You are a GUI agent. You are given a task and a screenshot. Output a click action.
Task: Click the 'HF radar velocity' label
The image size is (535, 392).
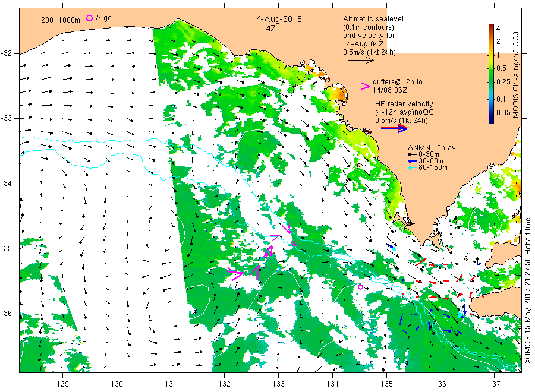point(404,103)
